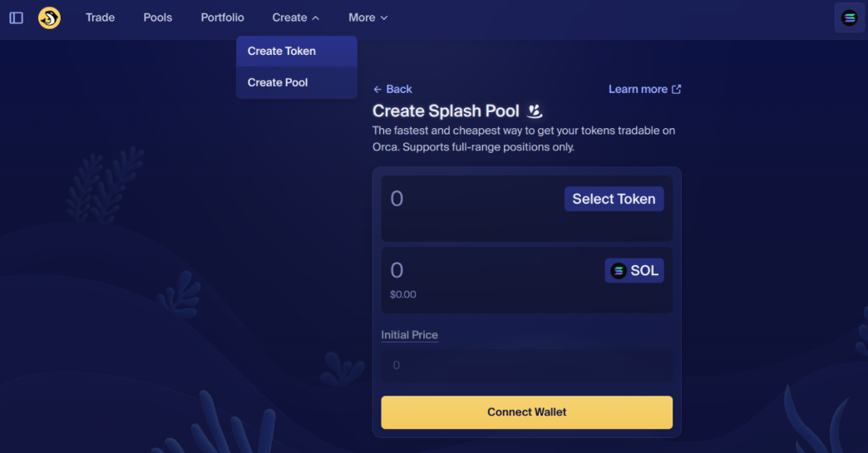Click the back arrow icon
This screenshot has height=453, width=868.
[377, 89]
